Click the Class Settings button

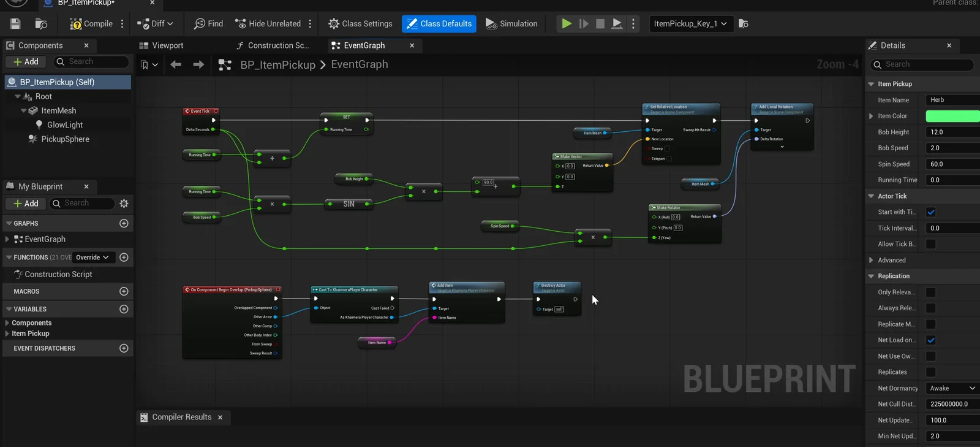pyautogui.click(x=360, y=24)
